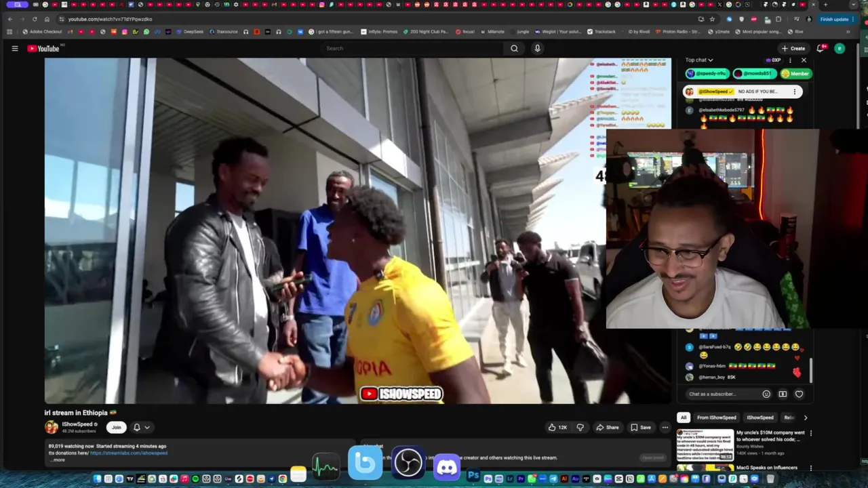Viewport: 868px width, 488px height.
Task: Show more filter chips with right chevron
Action: (x=805, y=418)
